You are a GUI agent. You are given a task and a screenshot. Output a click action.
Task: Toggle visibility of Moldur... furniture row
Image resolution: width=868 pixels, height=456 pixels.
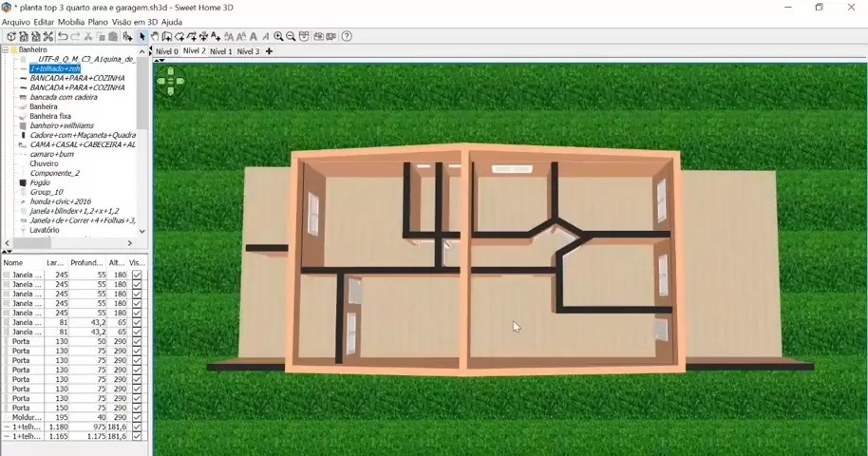pyautogui.click(x=137, y=417)
